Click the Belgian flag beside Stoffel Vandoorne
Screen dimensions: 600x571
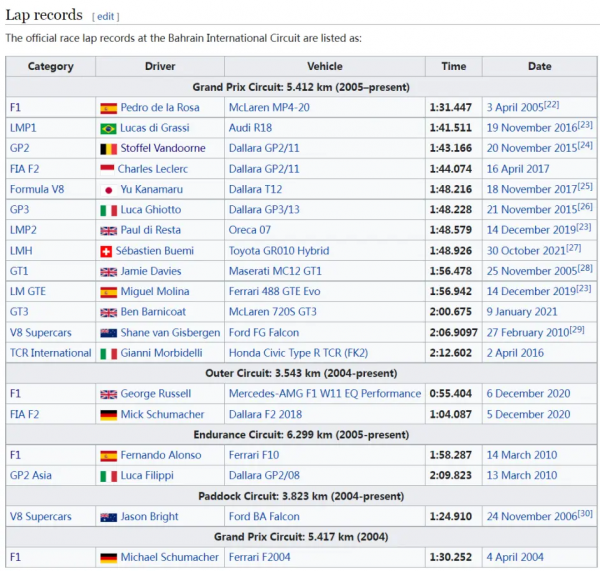pos(108,148)
